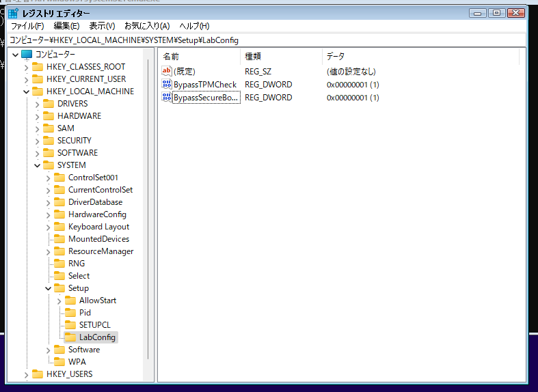Click the 名前 column header
Image resolution: width=538 pixels, height=392 pixels.
(x=200, y=57)
